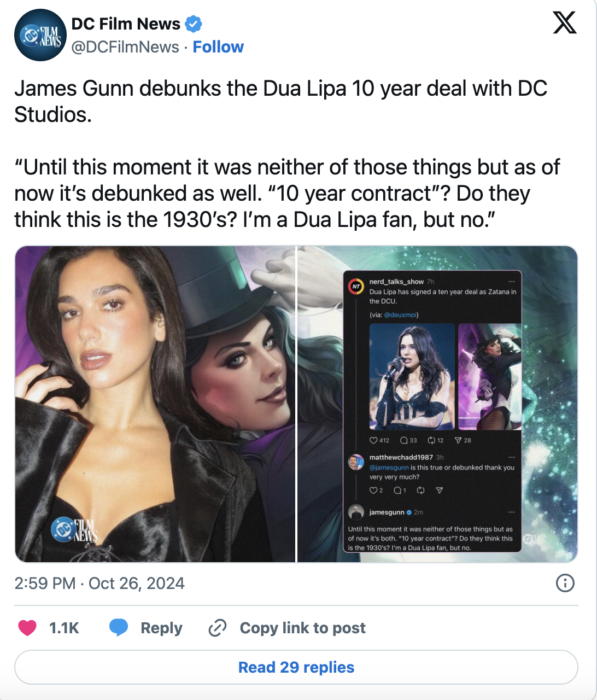This screenshot has height=700, width=597.
Task: Open the X logo in top corner
Action: point(565,23)
